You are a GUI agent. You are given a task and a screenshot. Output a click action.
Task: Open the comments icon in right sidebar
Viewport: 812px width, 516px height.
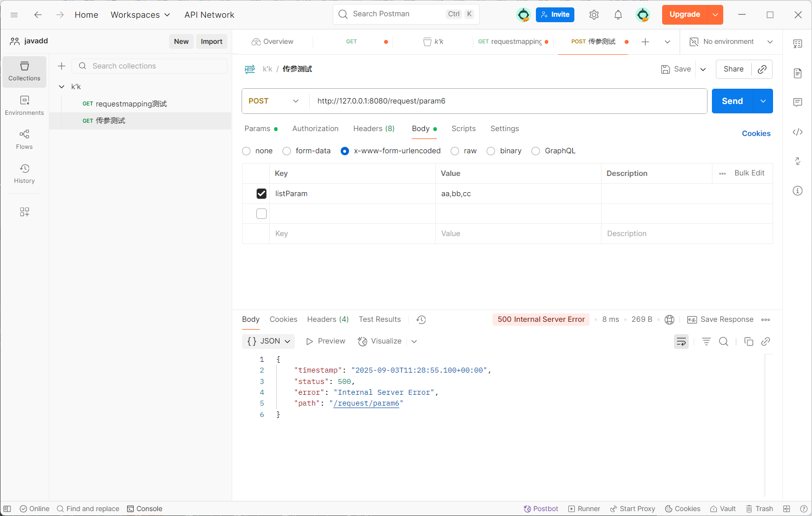[x=798, y=103]
